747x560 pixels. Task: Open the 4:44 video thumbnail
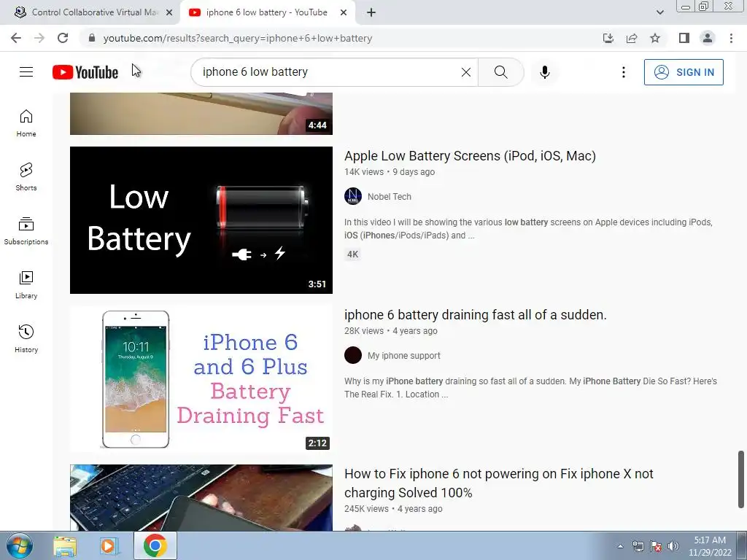(x=201, y=114)
